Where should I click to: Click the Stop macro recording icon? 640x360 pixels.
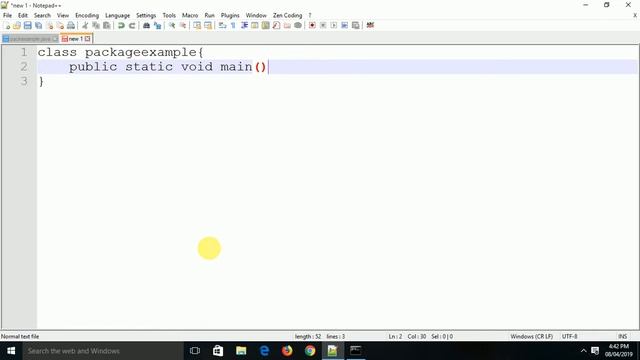pyautogui.click(x=323, y=25)
